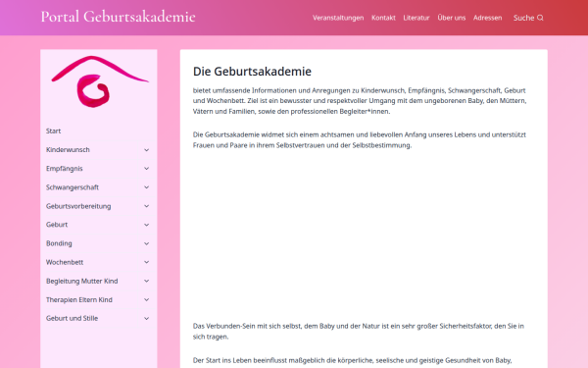
Task: Open the Kinderwunsch sidebar link
Action: pyautogui.click(x=68, y=150)
